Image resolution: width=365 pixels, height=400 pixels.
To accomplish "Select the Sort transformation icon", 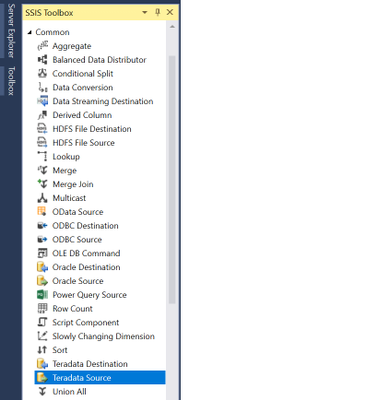I will 42,350.
